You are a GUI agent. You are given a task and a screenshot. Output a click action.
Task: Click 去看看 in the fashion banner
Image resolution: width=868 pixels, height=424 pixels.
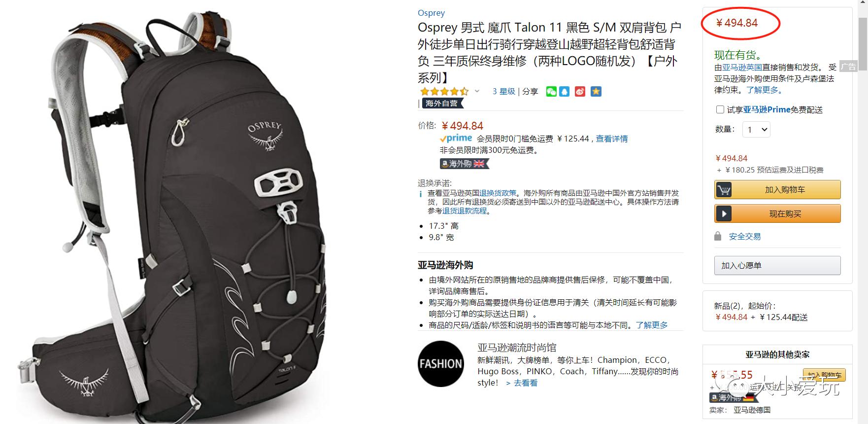pyautogui.click(x=522, y=383)
